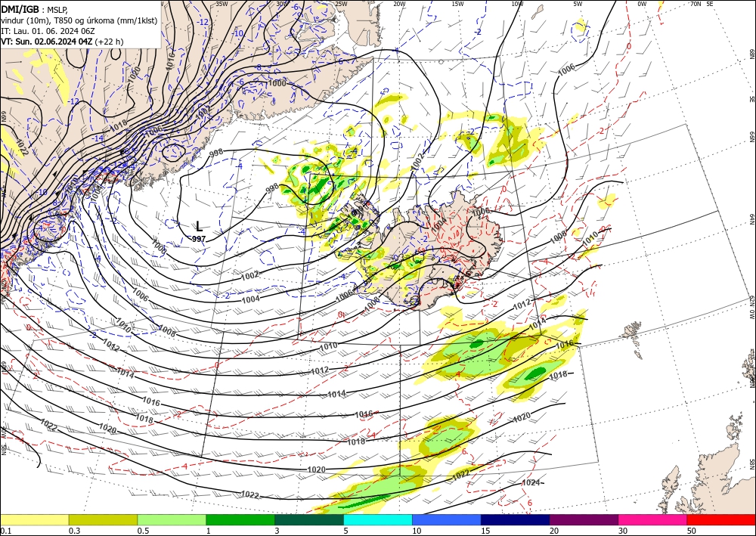Click the '20W' longitude label at top

point(399,4)
